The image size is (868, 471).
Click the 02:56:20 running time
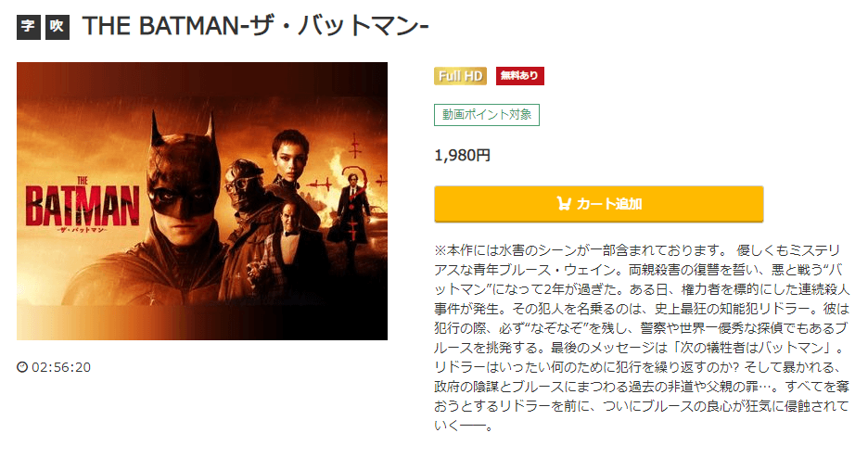61,367
